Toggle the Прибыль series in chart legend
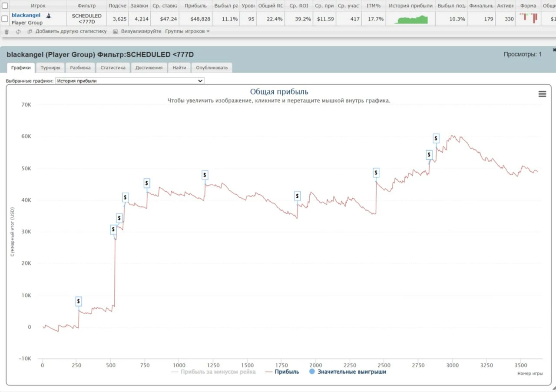 click(282, 372)
